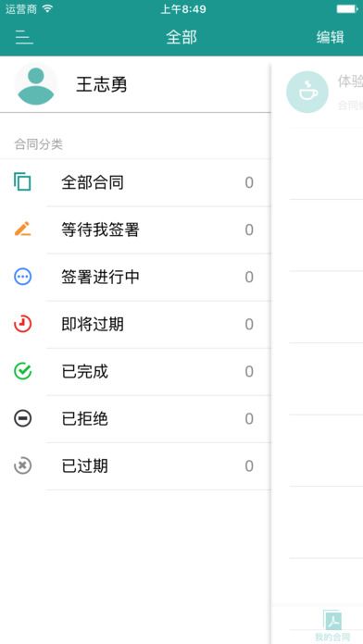Screen dimensions: 363x644
Task: Tap the hamburger menu icon
Action: [24, 37]
